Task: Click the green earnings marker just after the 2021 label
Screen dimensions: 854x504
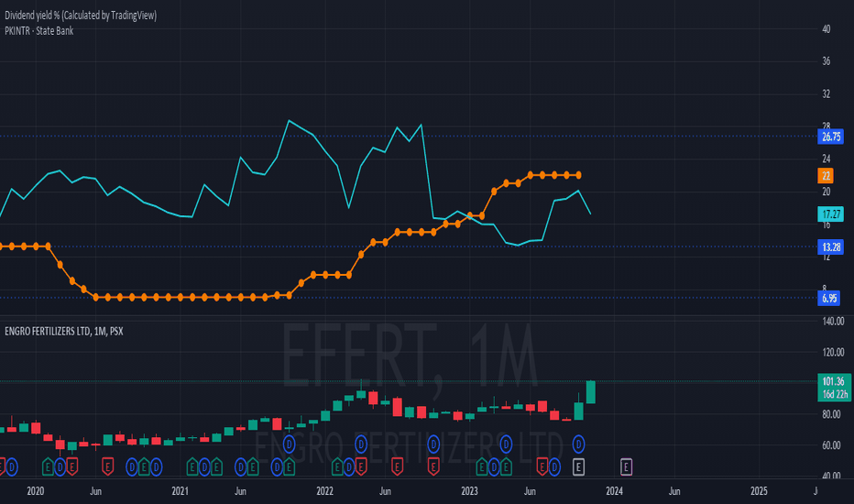Action: coord(192,467)
